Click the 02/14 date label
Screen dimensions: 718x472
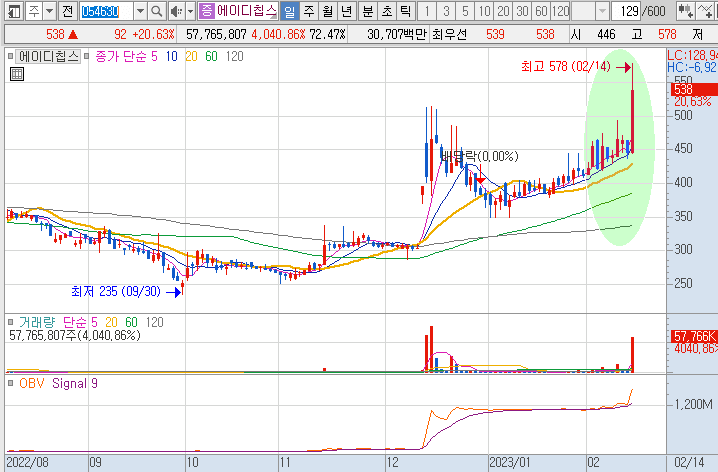coord(689,462)
